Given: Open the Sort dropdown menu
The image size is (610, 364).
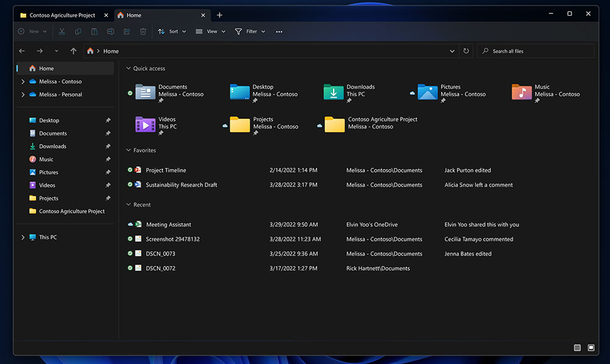Looking at the screenshot, I should click(171, 31).
